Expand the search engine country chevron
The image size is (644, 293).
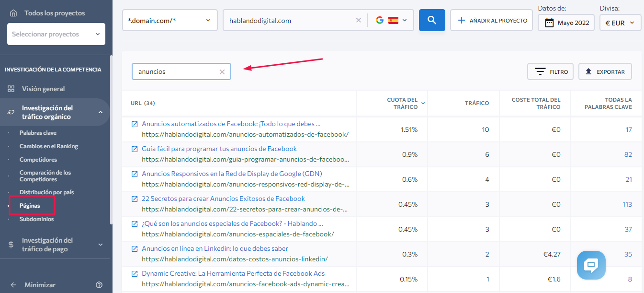click(405, 20)
